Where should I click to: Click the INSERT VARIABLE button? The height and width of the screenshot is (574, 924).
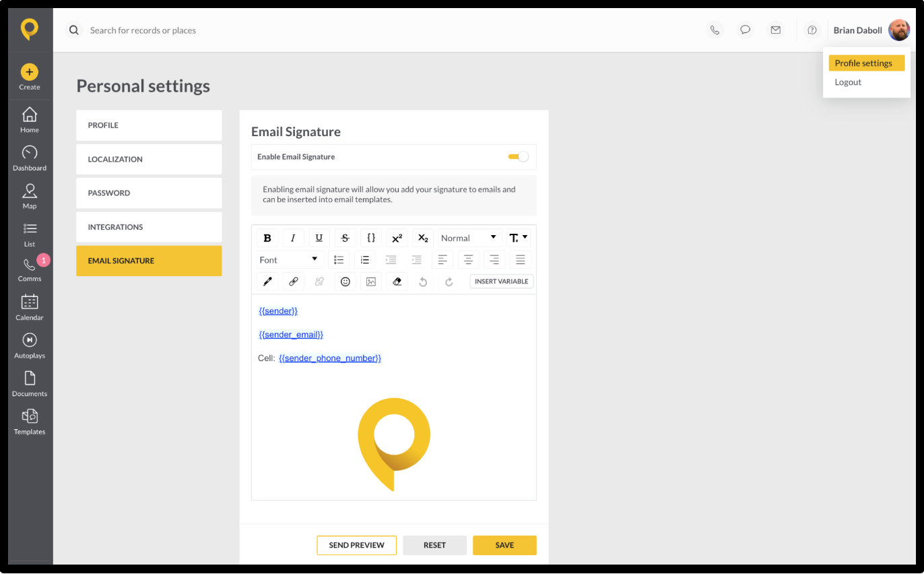(x=502, y=282)
